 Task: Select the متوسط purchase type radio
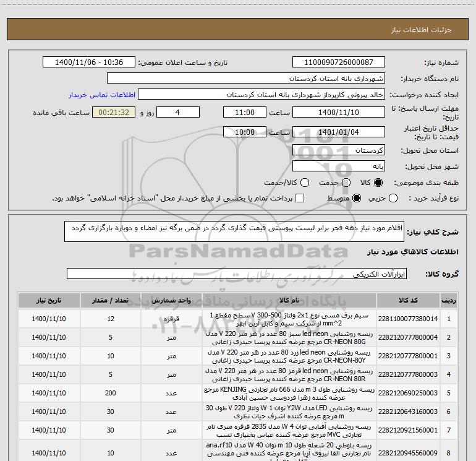click(357, 198)
